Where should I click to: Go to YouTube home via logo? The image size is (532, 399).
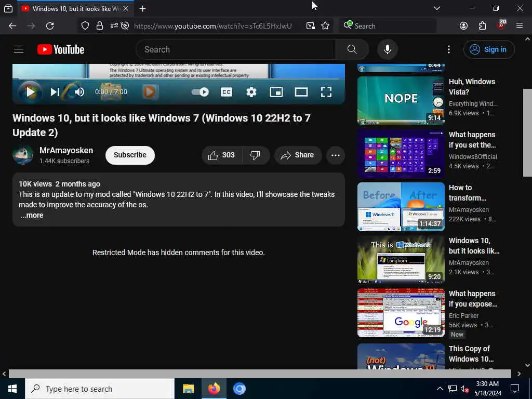point(61,49)
